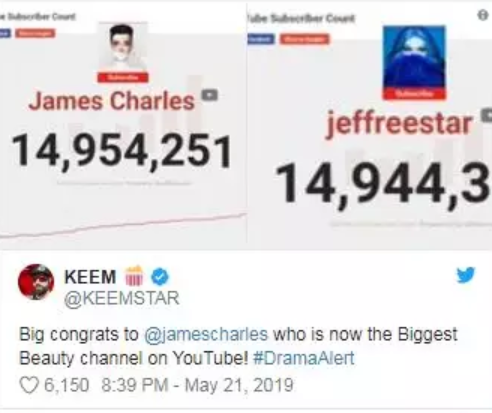Open tweet timestamp 8:39 PM May 21, 2019

[197, 385]
